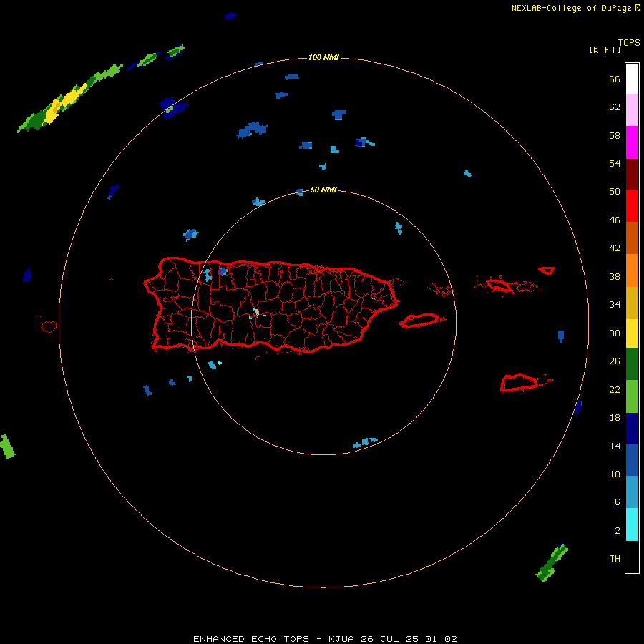Click the '50 NMI' range ring label

tap(323, 190)
